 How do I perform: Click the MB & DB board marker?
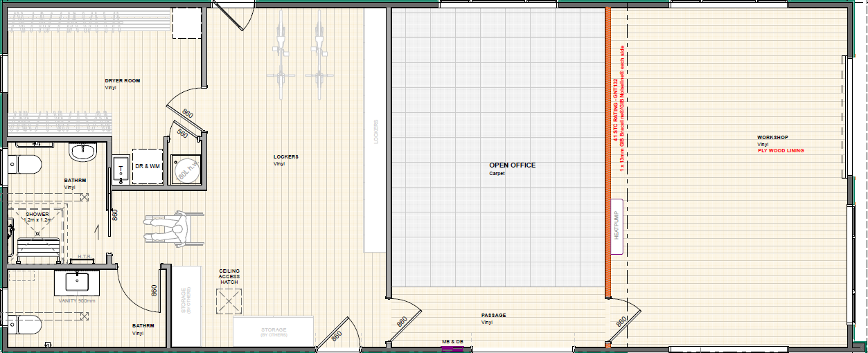452,342
